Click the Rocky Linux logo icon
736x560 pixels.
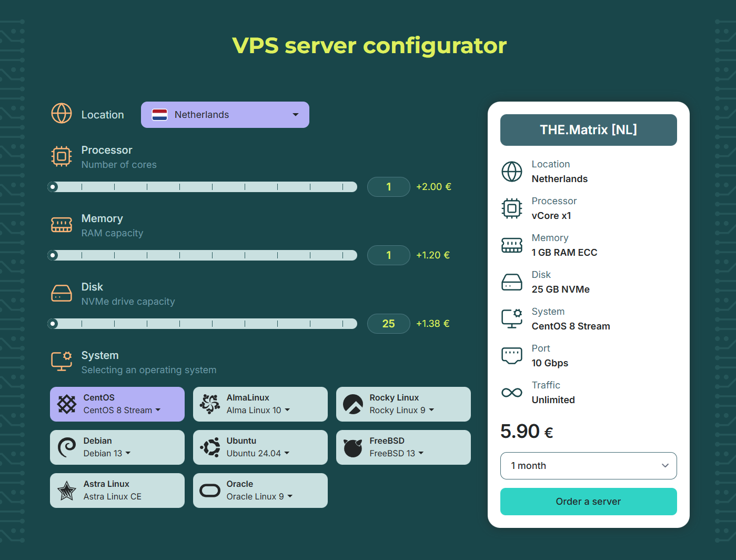pos(353,404)
